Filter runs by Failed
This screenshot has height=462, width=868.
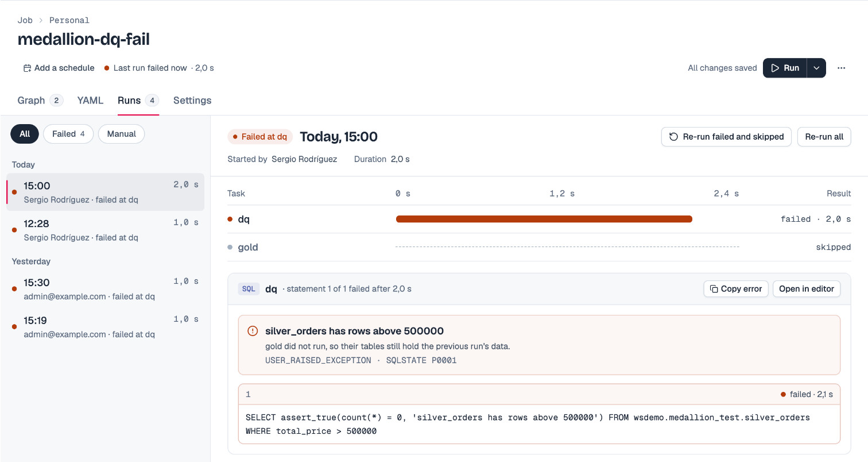(68, 134)
